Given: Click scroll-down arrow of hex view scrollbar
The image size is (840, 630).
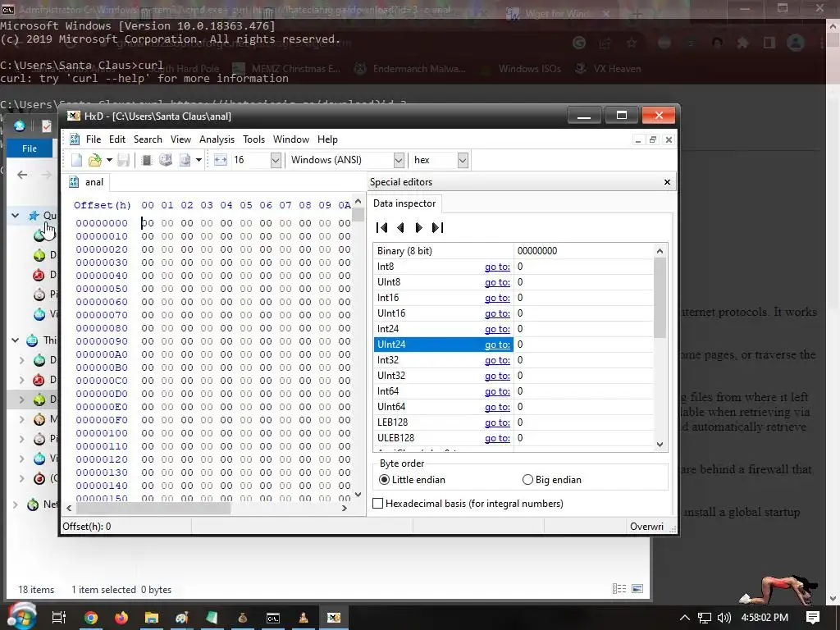Looking at the screenshot, I should tap(358, 495).
